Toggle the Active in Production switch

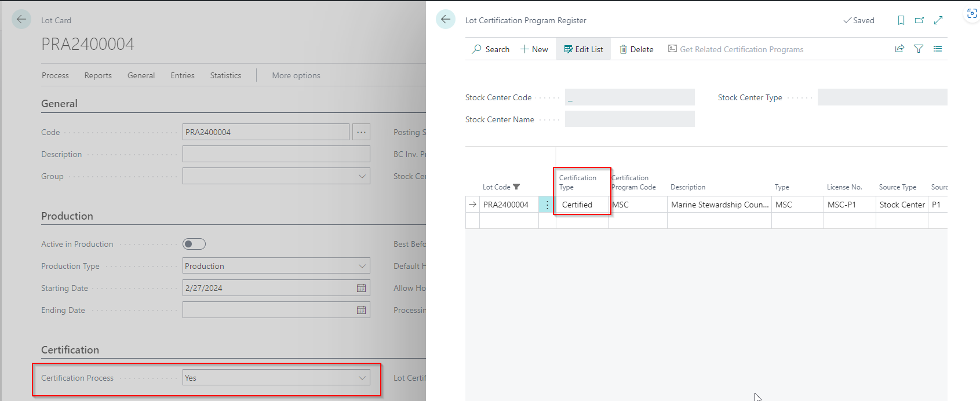pyautogui.click(x=194, y=244)
